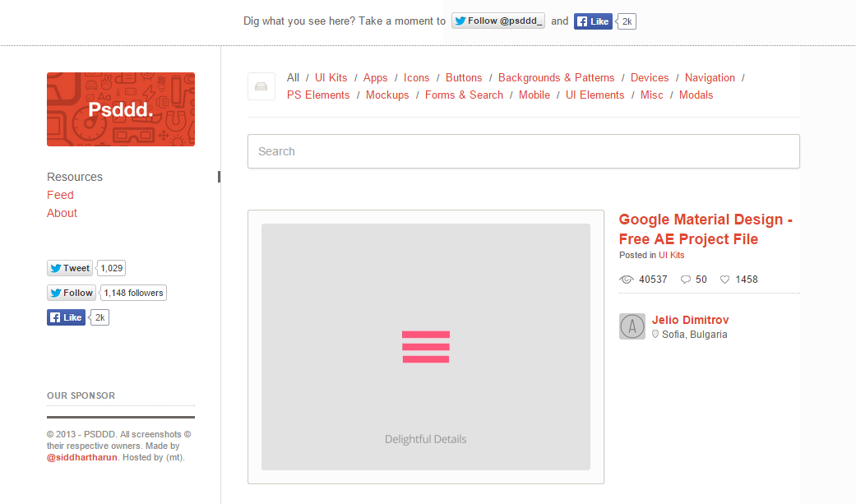The width and height of the screenshot is (856, 504).
Task: Click the OUR SPONSOR heading
Action: coord(81,396)
